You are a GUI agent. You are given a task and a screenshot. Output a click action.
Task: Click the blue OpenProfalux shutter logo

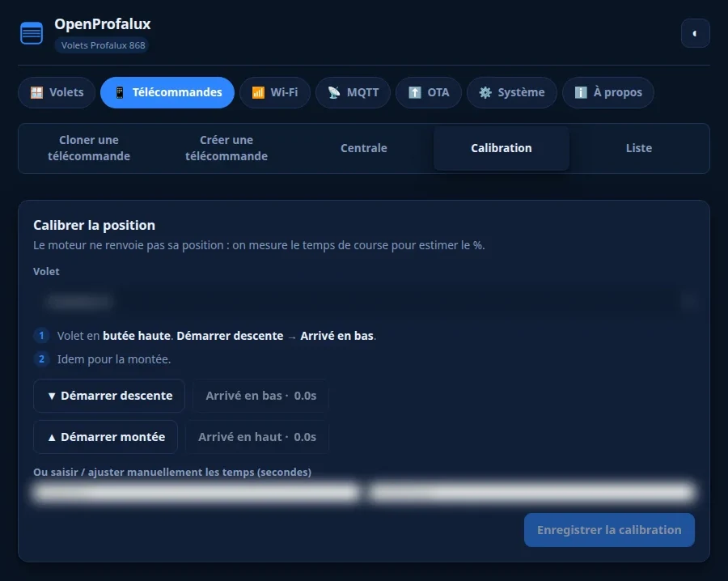pyautogui.click(x=32, y=33)
